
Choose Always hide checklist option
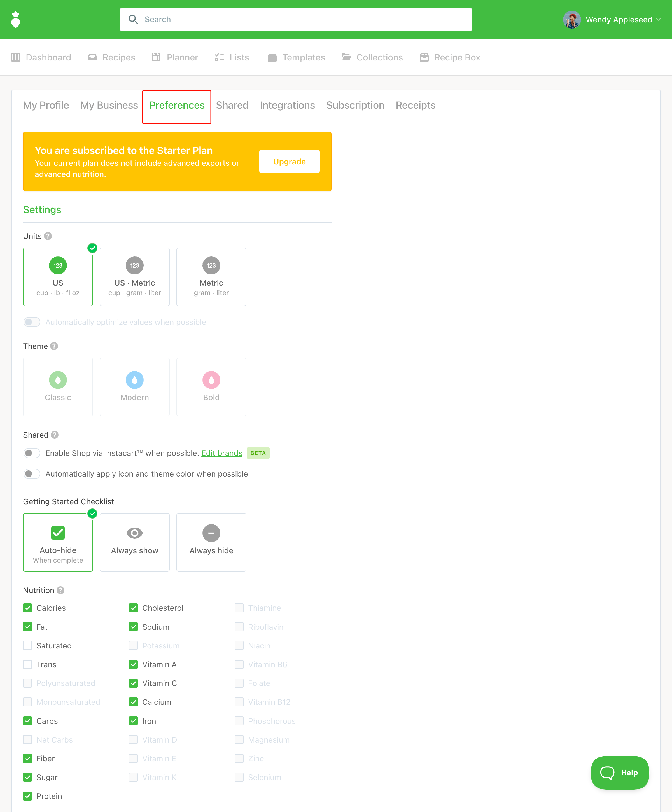point(211,542)
